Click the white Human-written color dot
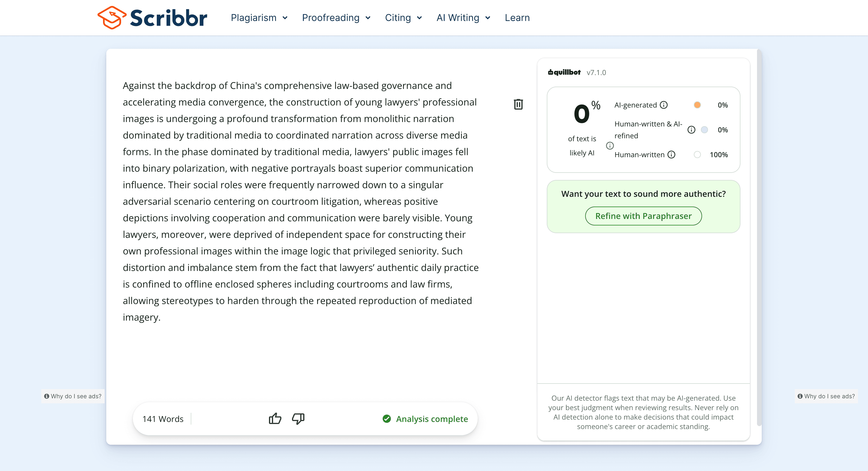This screenshot has height=471, width=868. coord(697,155)
